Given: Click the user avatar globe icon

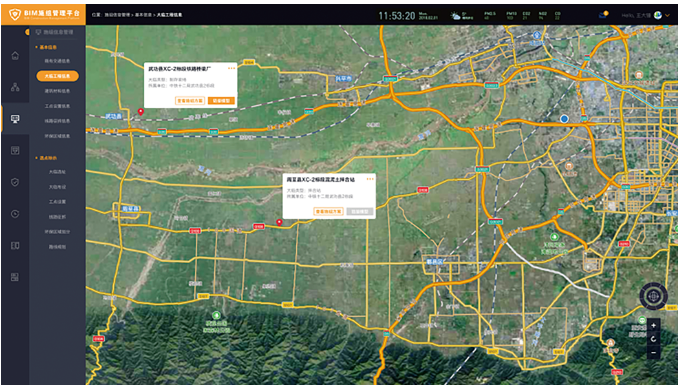Looking at the screenshot, I should click(x=658, y=15).
